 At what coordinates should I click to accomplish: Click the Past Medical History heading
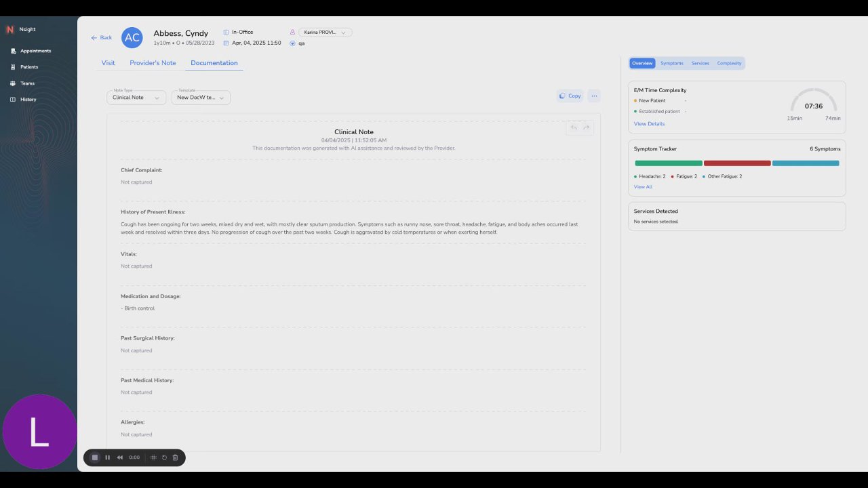147,380
